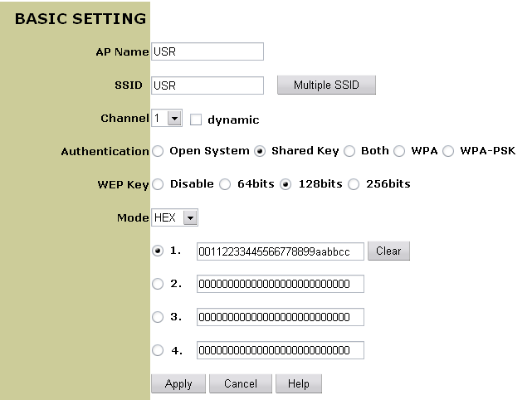Disable the WEP Key
The height and width of the screenshot is (400, 532).
[x=158, y=184]
